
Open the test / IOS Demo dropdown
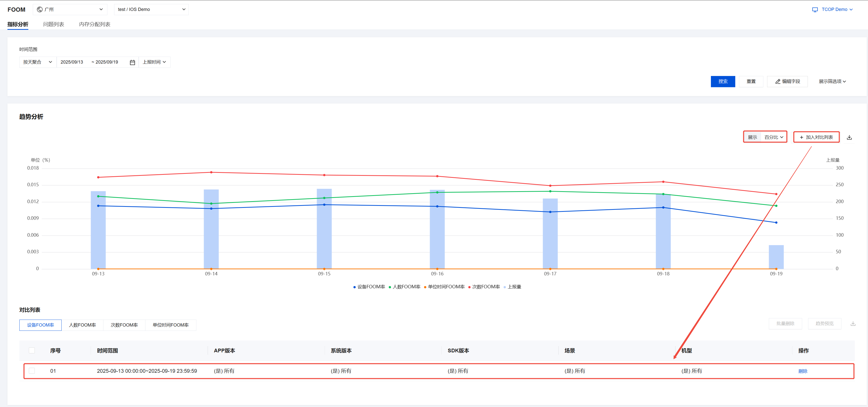[151, 9]
